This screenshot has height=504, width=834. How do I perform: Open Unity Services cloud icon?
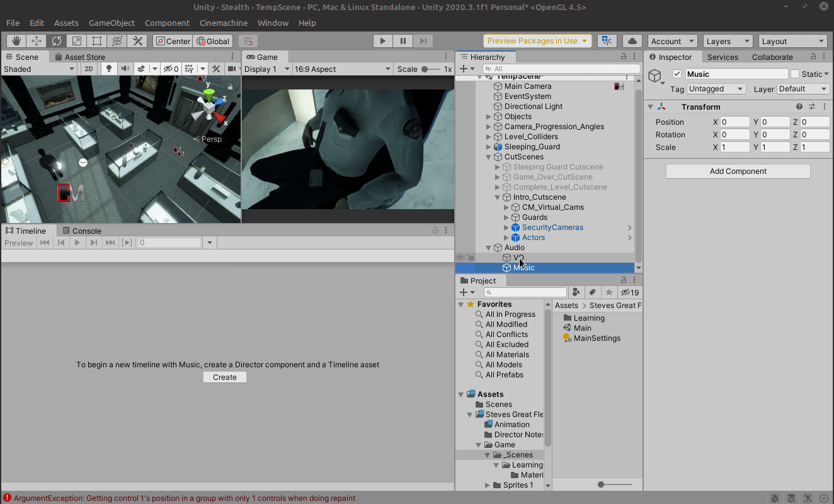click(632, 41)
